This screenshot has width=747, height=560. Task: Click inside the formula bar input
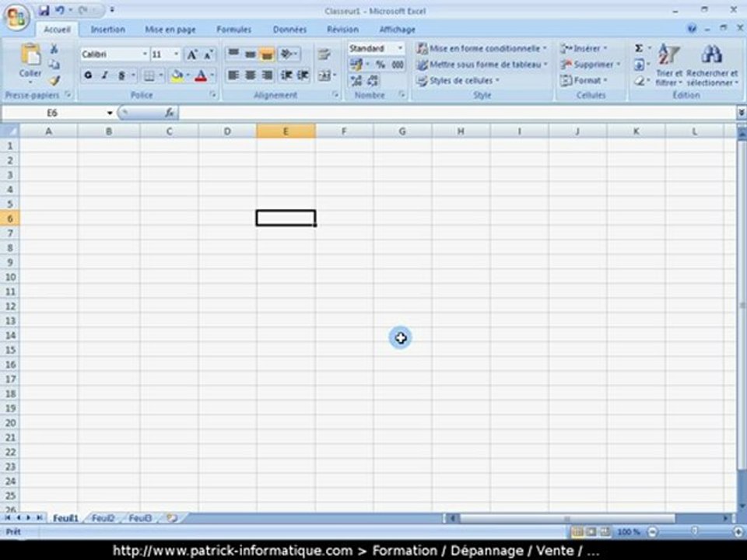point(458,113)
